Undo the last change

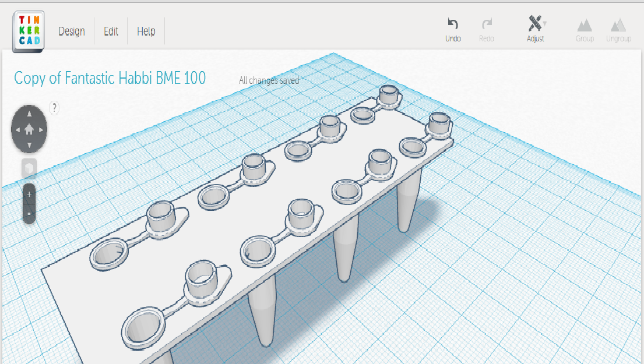[x=453, y=24]
